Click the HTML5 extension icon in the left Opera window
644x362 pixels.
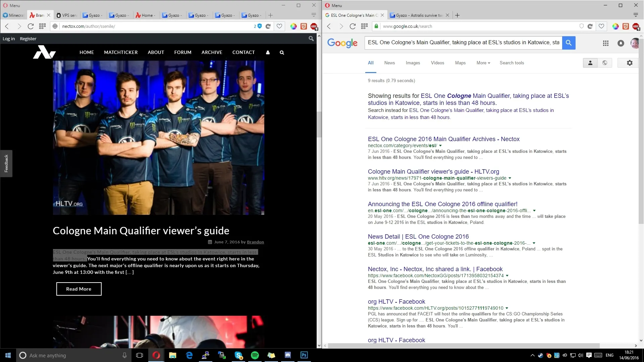(x=304, y=26)
